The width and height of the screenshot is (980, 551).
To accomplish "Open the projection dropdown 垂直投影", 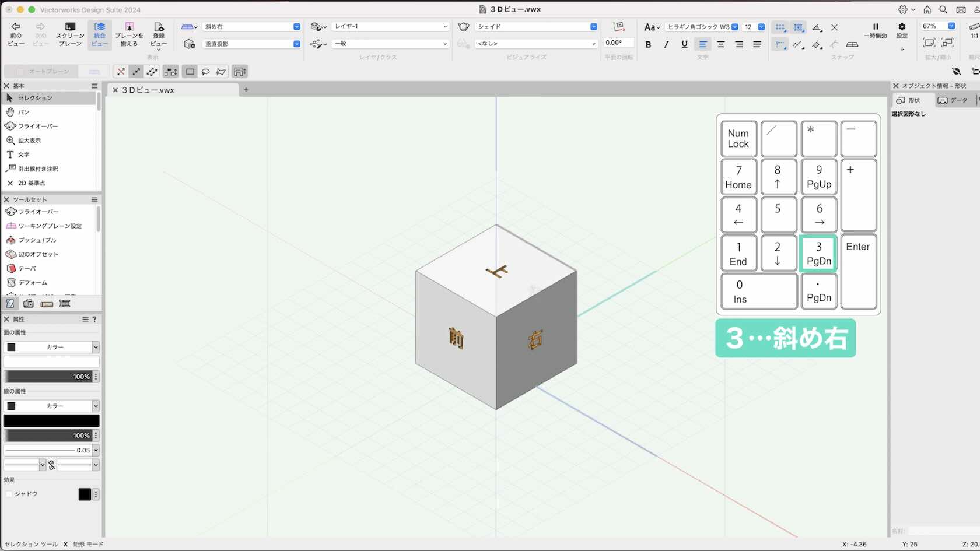I will (x=251, y=44).
